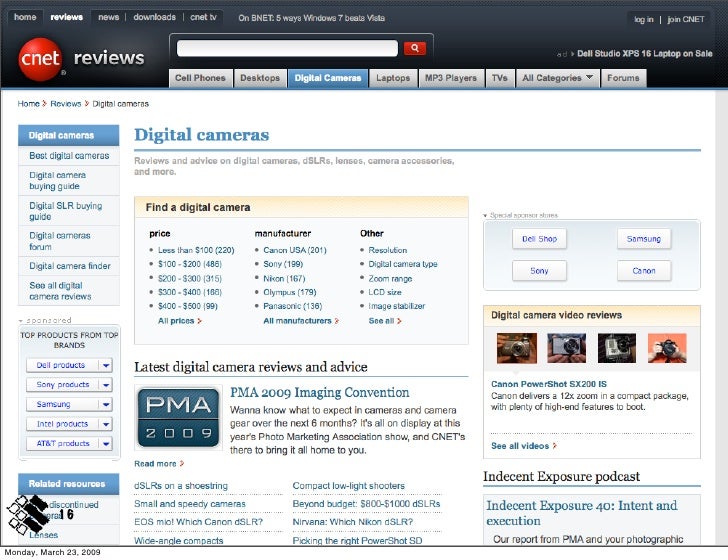
Task: Expand the Intel products dropdown arrow
Action: tap(106, 424)
